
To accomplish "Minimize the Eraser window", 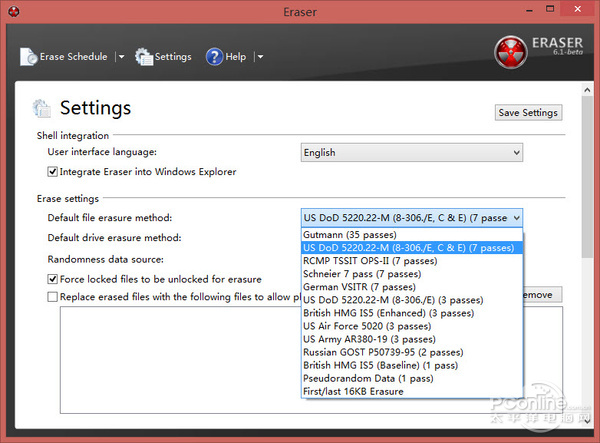I will click(530, 10).
